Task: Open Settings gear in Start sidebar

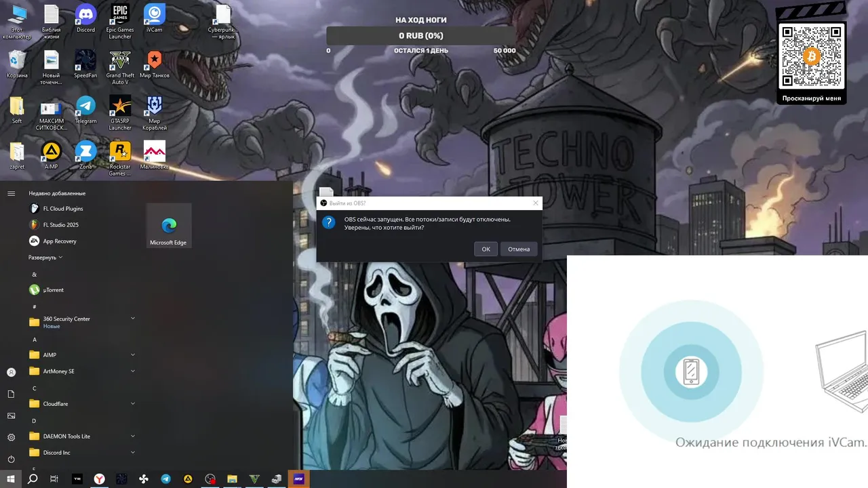Action: (x=11, y=437)
